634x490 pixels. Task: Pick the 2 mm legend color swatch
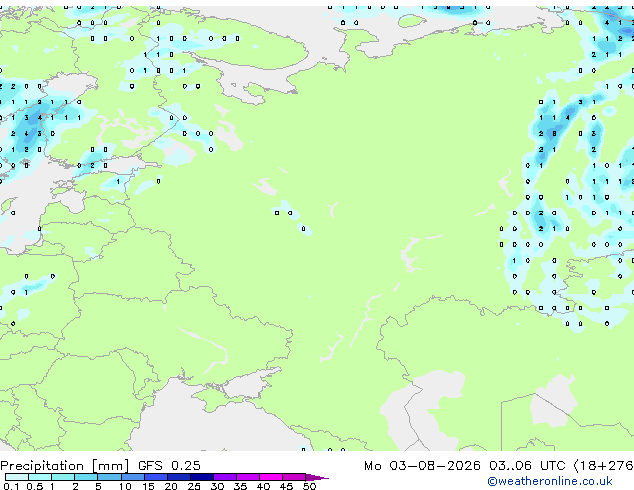pos(86,477)
